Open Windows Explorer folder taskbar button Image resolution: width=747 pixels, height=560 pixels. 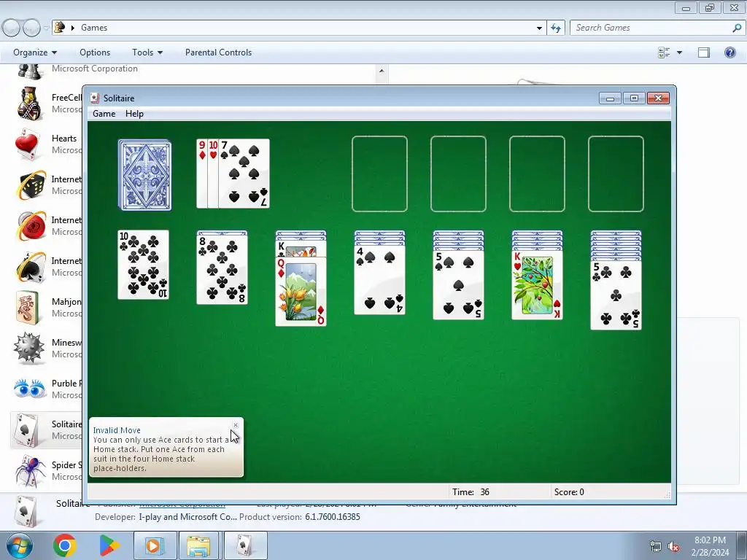(198, 545)
